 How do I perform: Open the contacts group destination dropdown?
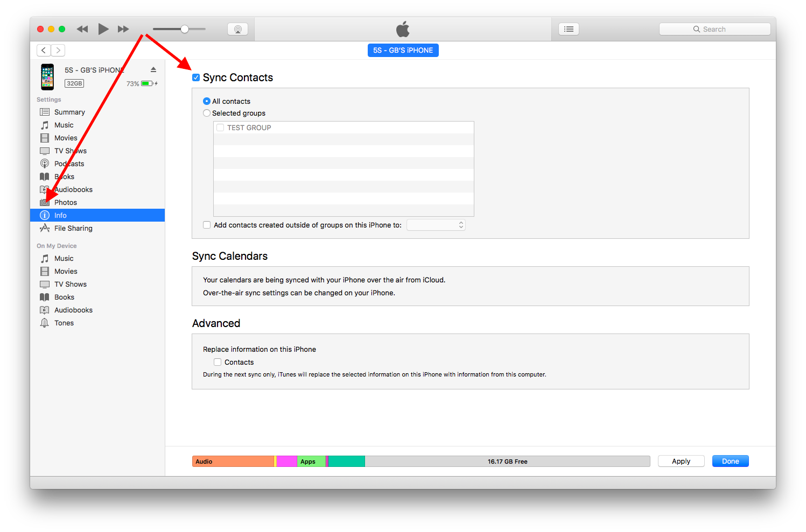[x=436, y=225]
